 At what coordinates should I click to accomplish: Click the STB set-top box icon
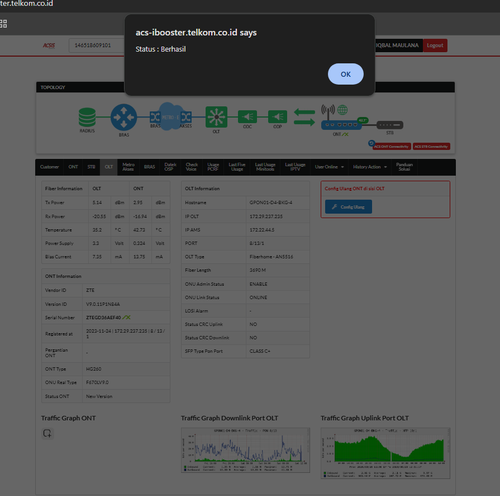[390, 125]
